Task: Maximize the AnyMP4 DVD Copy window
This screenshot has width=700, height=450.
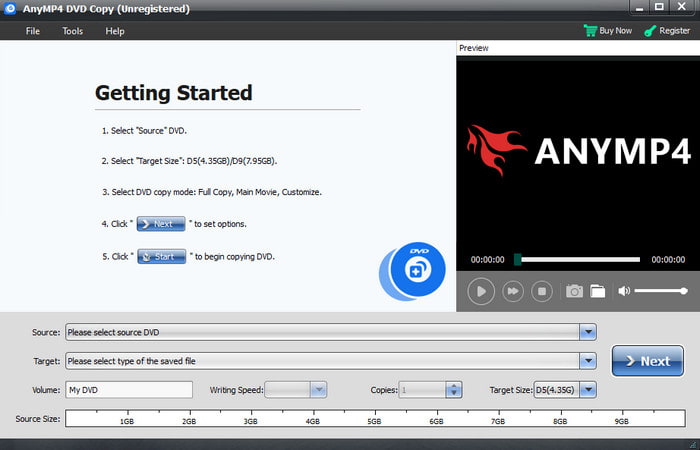Action: click(659, 7)
